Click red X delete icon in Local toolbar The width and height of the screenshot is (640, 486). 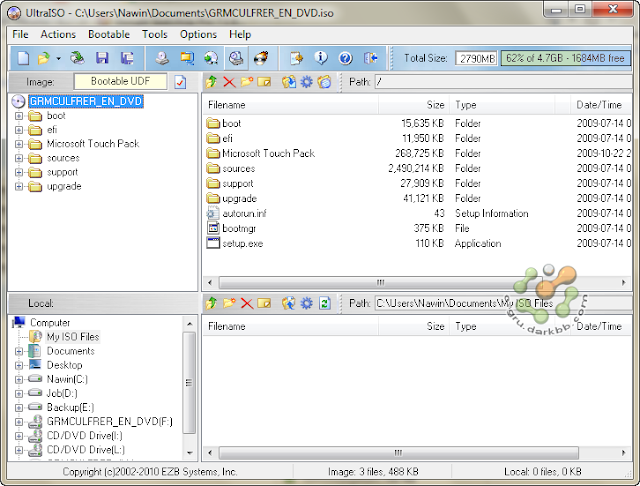(x=247, y=303)
